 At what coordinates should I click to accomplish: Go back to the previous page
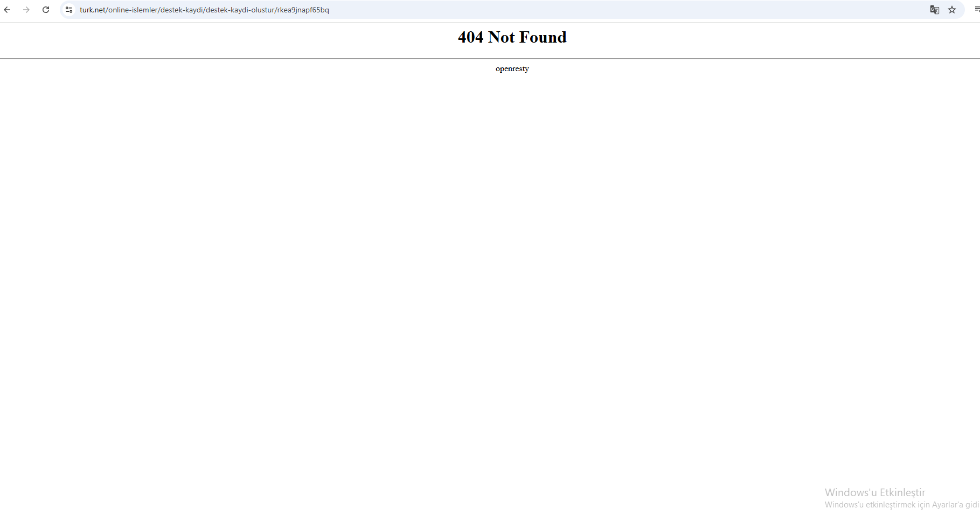pos(7,10)
